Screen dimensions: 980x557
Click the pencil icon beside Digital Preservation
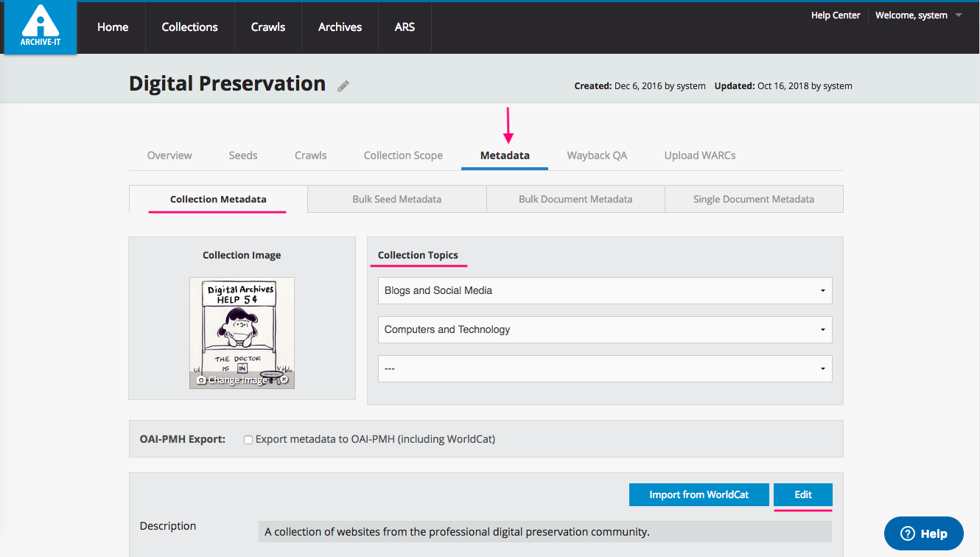point(343,86)
